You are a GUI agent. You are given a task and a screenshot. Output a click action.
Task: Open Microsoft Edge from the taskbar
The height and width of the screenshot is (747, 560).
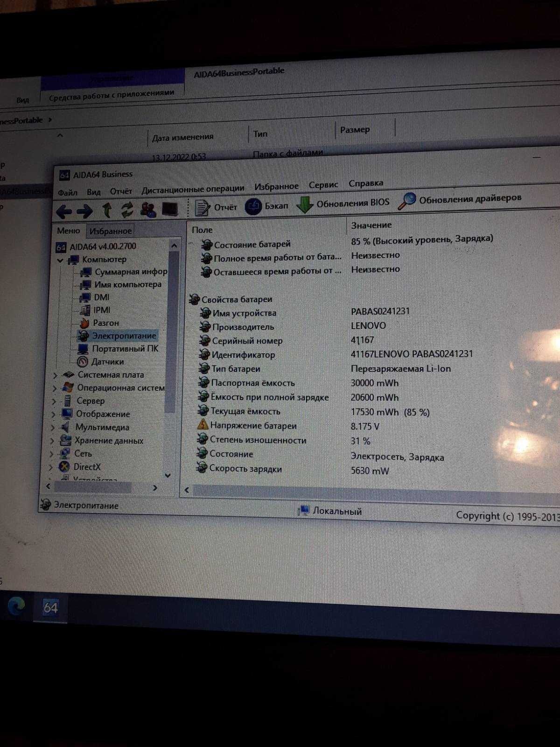16,606
